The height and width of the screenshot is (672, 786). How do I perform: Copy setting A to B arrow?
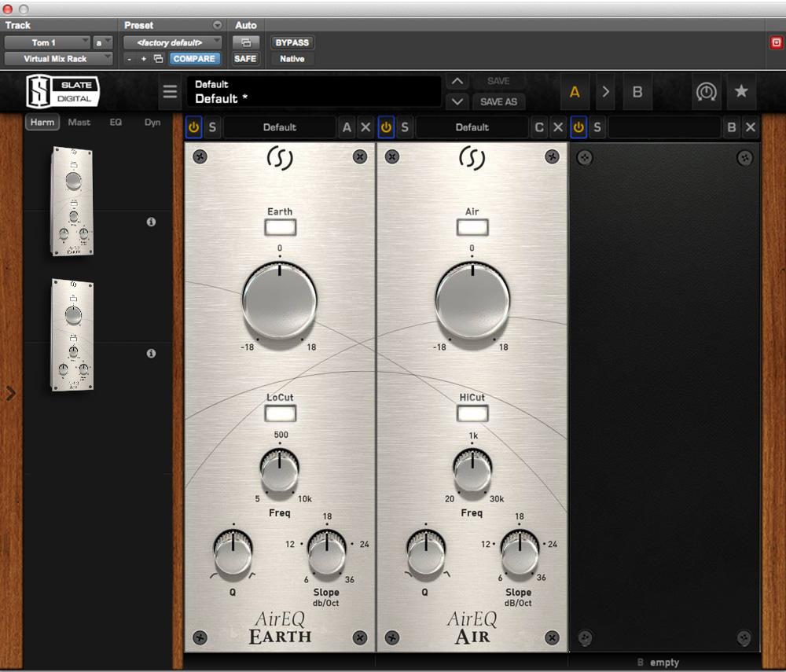tap(605, 92)
